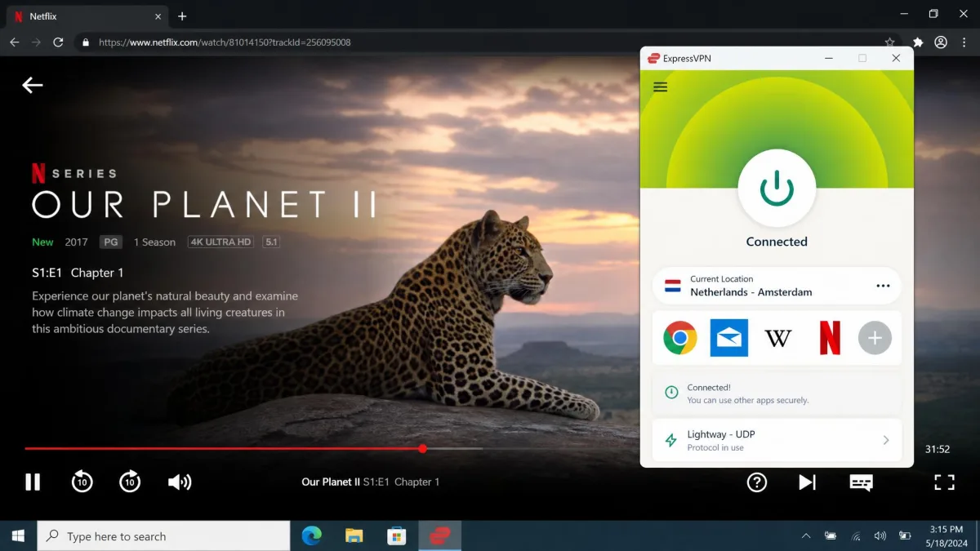Pause the Netflix video
The image size is (980, 551).
[x=33, y=482]
